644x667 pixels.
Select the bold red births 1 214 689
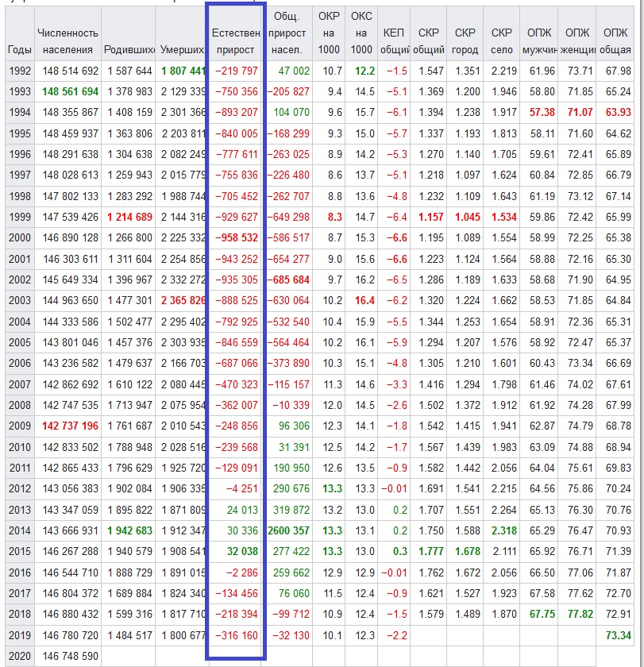pyautogui.click(x=129, y=217)
